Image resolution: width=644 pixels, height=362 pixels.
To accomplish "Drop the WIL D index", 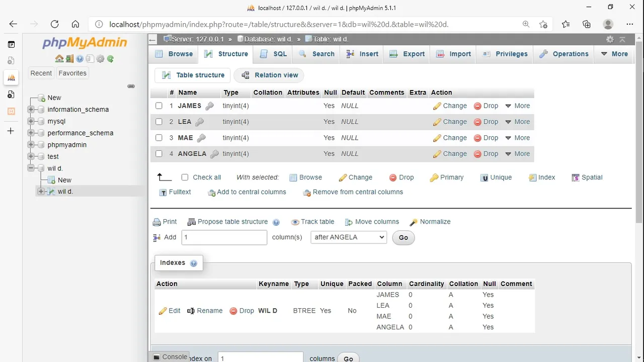I will tap(242, 311).
